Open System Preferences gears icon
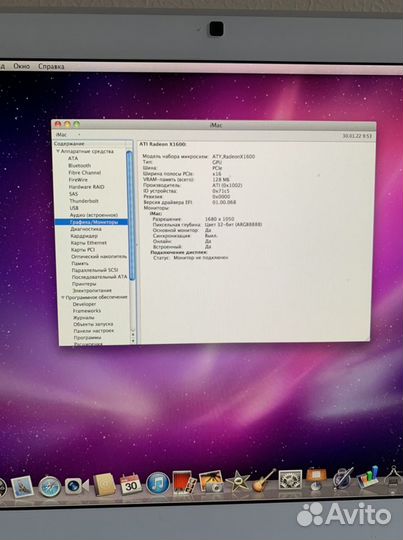 click(x=290, y=479)
